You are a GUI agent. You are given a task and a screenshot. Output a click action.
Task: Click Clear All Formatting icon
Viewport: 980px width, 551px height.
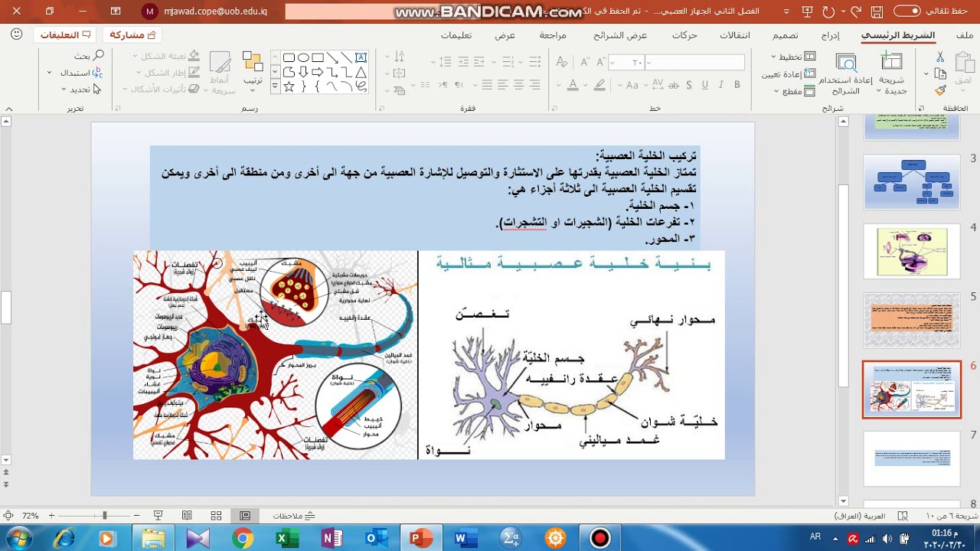point(562,62)
